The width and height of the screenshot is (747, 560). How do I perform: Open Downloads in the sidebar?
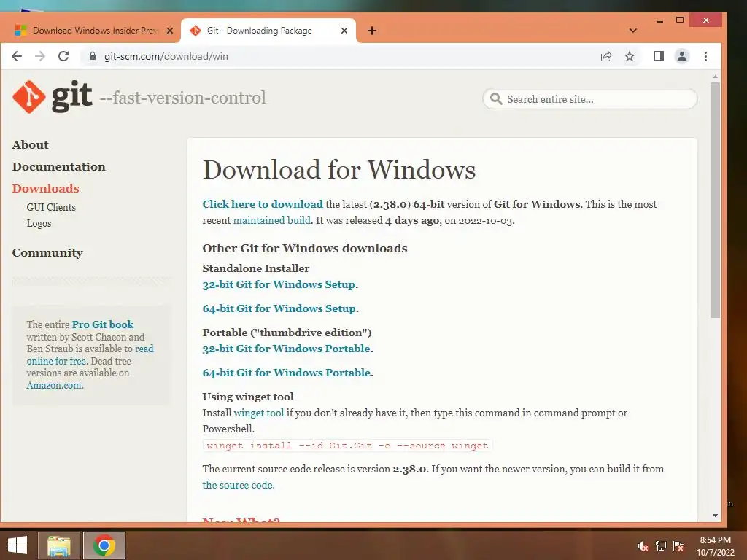click(x=46, y=189)
